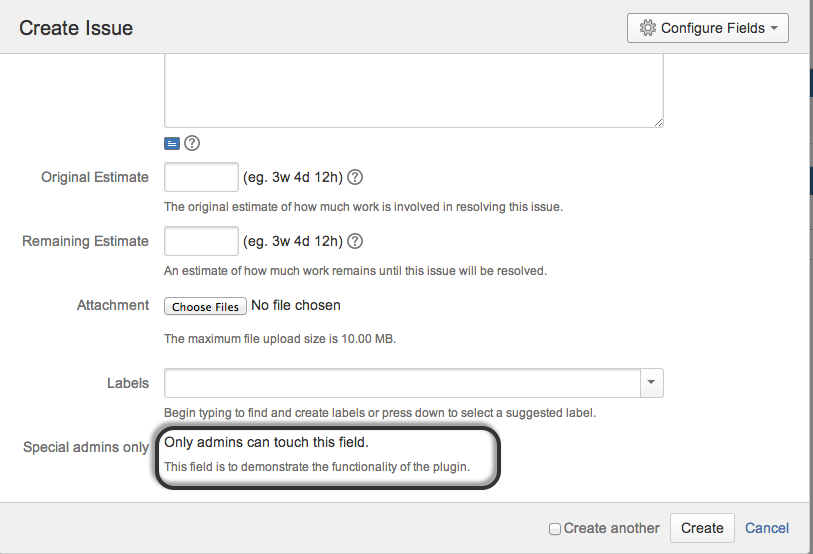Image resolution: width=813 pixels, height=554 pixels.
Task: Click the 'Only admins can touch this field.' text
Action: pos(267,442)
